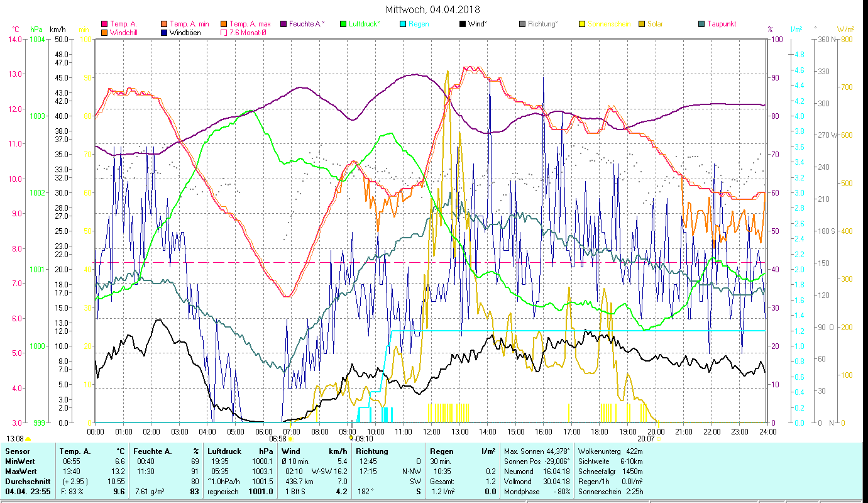Click the current temperature value 9.6

(119, 492)
